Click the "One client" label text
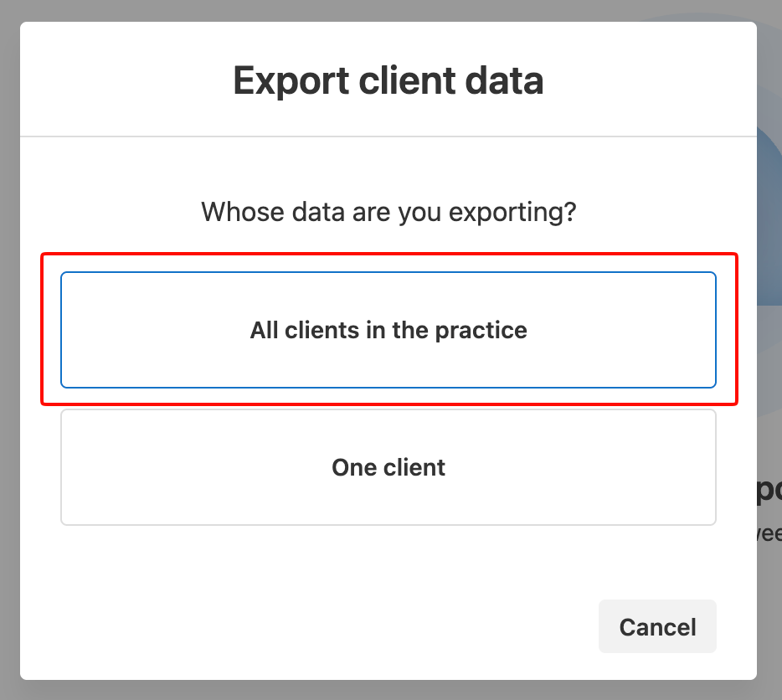 (388, 467)
